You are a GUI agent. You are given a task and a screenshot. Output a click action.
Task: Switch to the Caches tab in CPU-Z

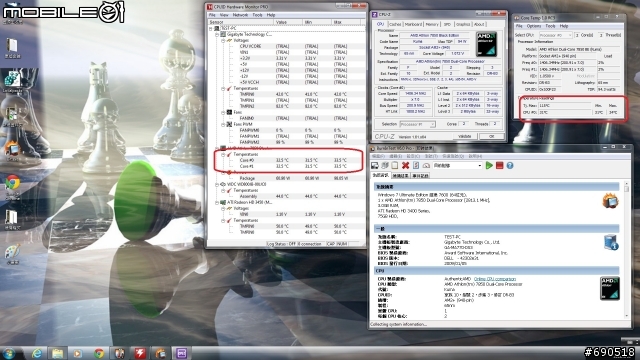395,24
